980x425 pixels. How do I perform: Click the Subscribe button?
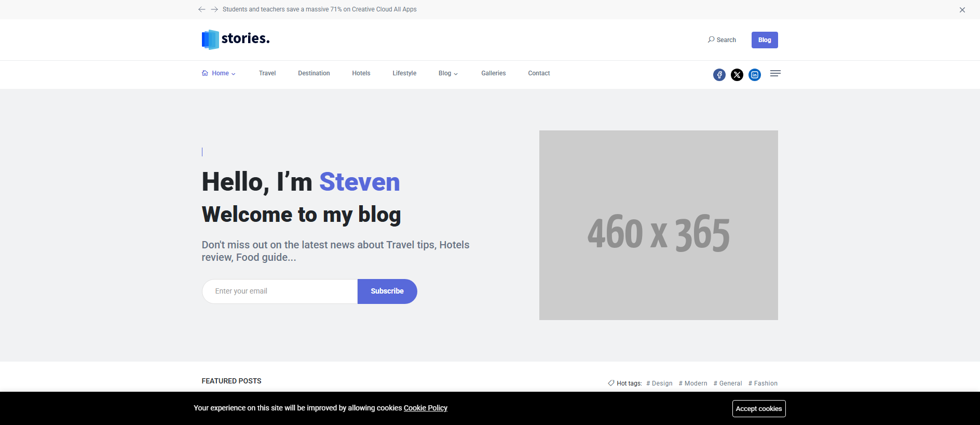click(x=387, y=291)
